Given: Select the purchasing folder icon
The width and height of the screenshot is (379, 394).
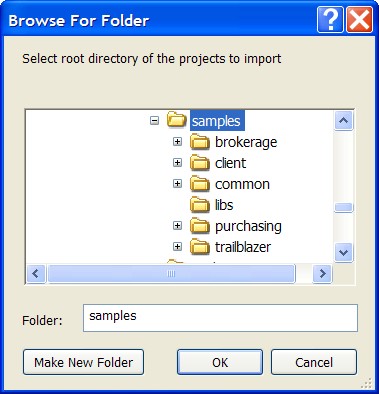Looking at the screenshot, I should point(200,226).
